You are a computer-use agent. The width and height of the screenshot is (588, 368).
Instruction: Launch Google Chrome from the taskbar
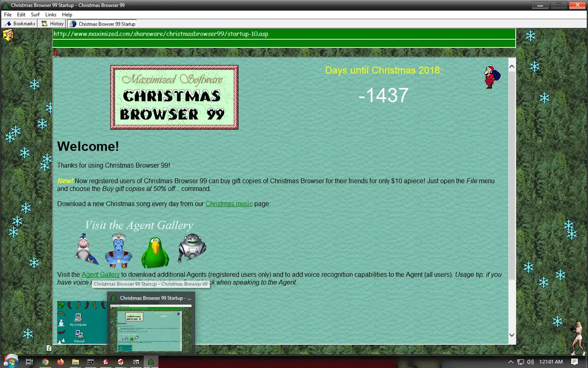[x=45, y=362]
